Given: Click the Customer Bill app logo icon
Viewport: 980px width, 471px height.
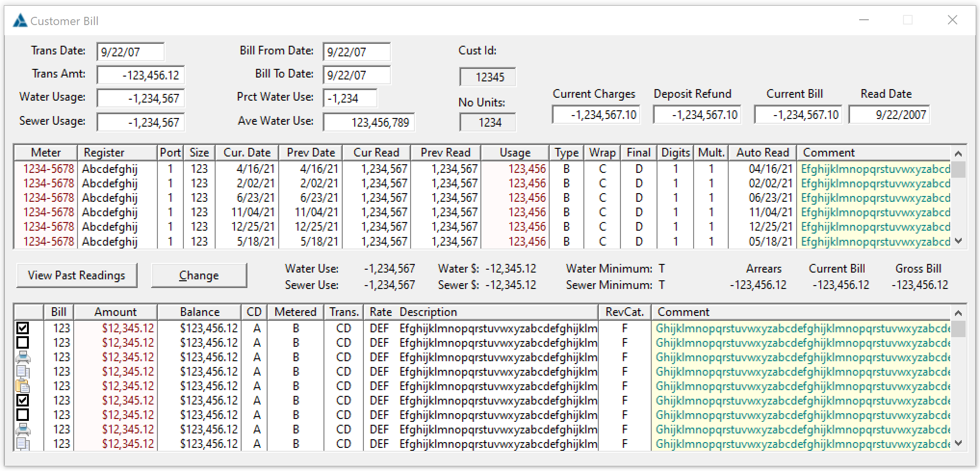Looking at the screenshot, I should click(20, 21).
